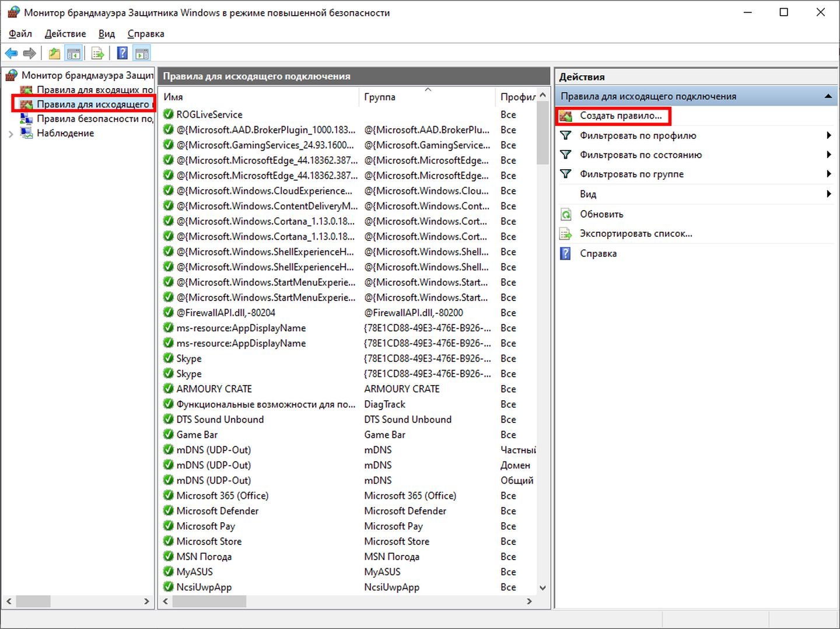This screenshot has height=629, width=840.
Task: Select the @FirewallAPI.dll,-80204 rule name
Action: coord(226,313)
